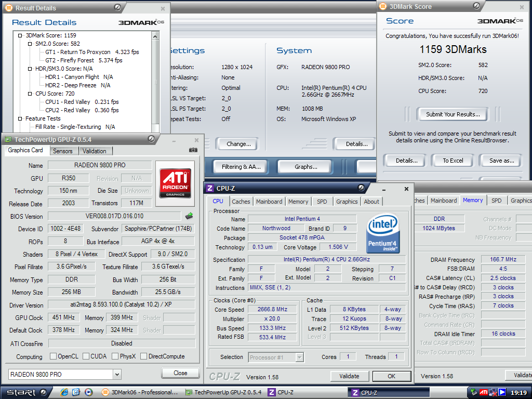Image resolution: width=532 pixels, height=399 pixels.
Task: Select the Memory tab in rear CPU-Z window
Action: [473, 200]
